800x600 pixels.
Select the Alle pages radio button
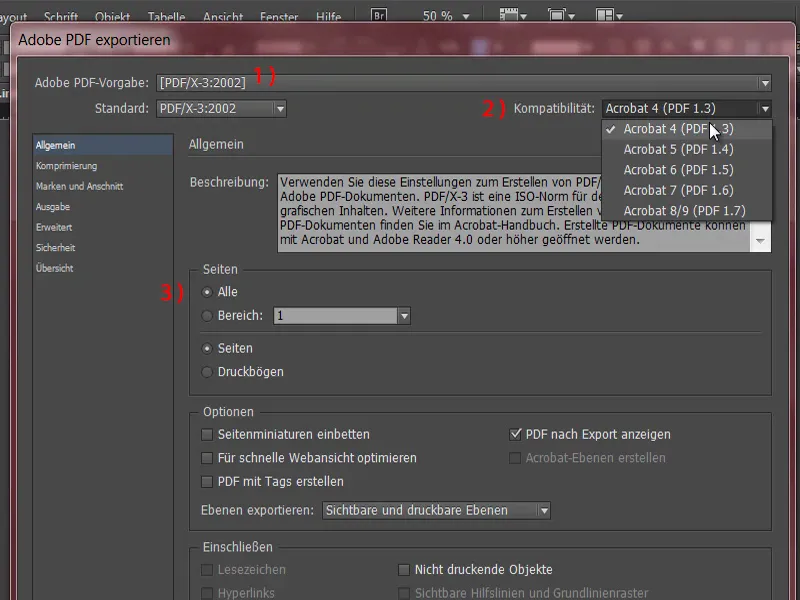[x=207, y=292]
